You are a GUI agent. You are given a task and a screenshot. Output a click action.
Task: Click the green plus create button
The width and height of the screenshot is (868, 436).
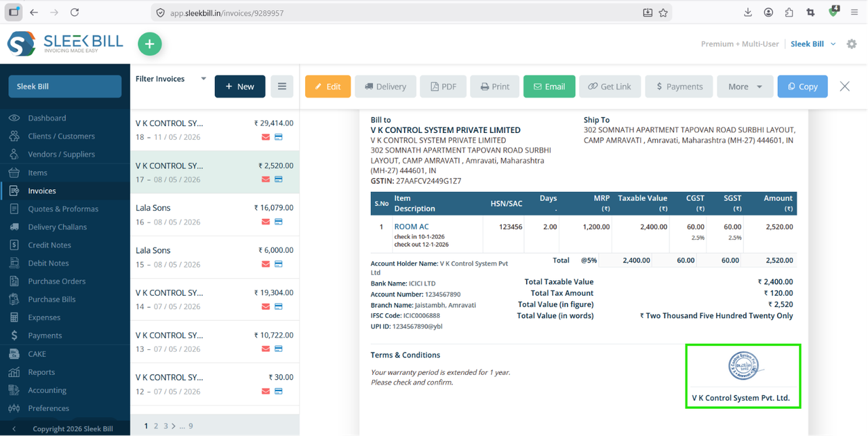click(x=150, y=44)
